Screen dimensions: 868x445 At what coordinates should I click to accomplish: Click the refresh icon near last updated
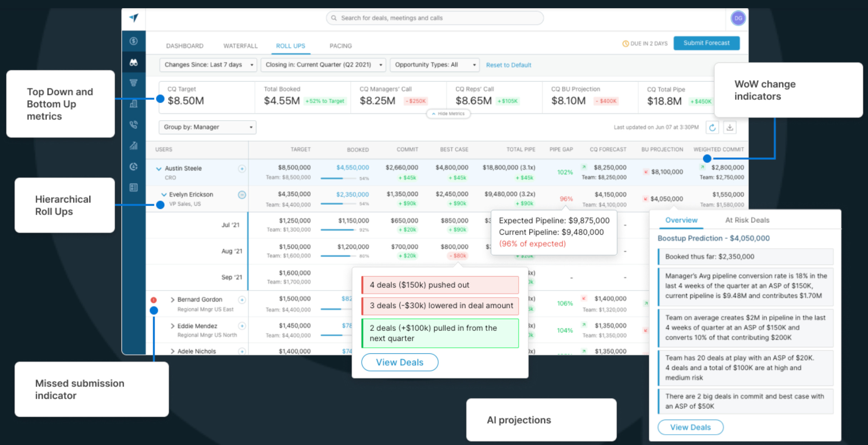coord(712,127)
